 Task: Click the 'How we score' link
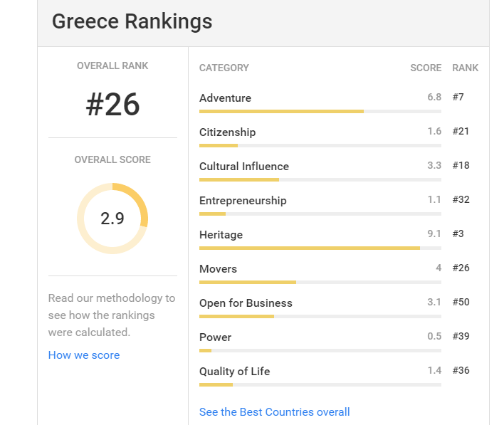click(x=84, y=355)
